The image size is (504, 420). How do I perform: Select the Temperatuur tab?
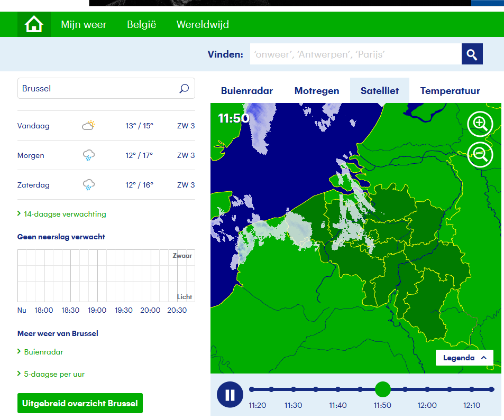[x=450, y=91]
